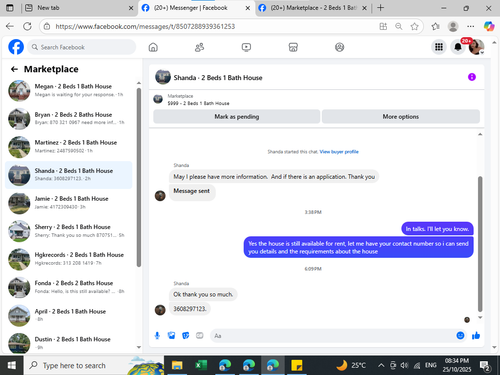View site information lock icon

click(x=47, y=26)
